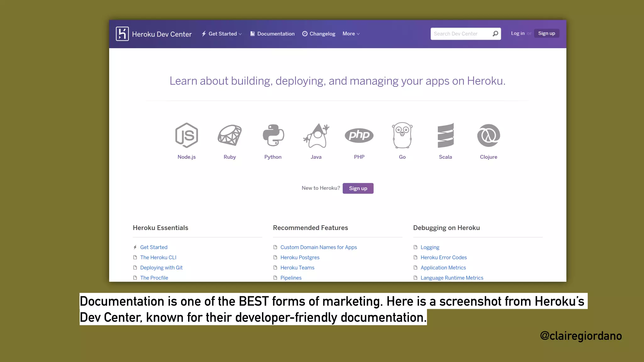Click bolt icon beside Get Started link

point(135,247)
